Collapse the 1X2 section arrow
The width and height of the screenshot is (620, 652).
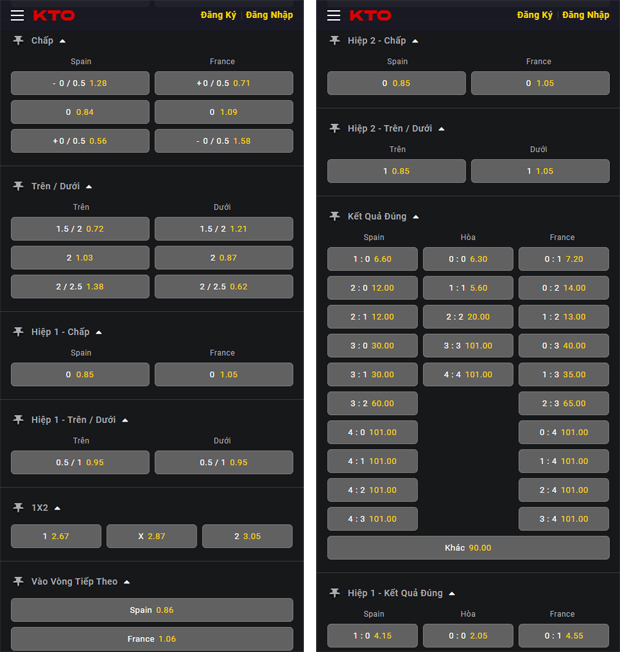coord(57,507)
